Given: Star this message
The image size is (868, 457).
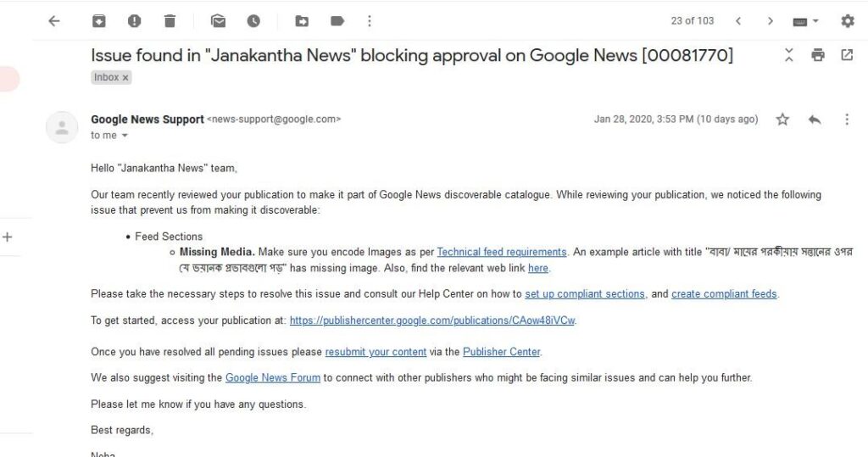Looking at the screenshot, I should [x=782, y=119].
